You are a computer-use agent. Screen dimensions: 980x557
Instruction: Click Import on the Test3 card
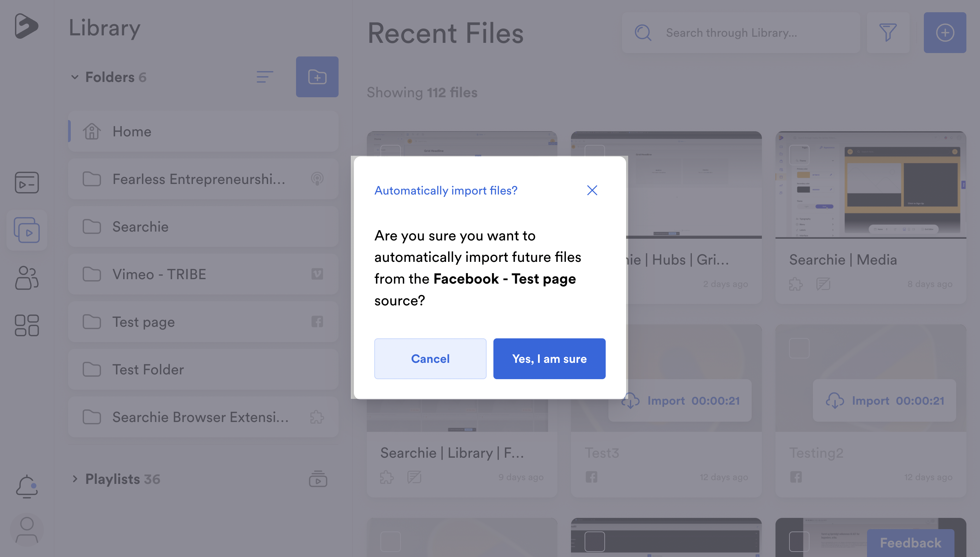(680, 401)
